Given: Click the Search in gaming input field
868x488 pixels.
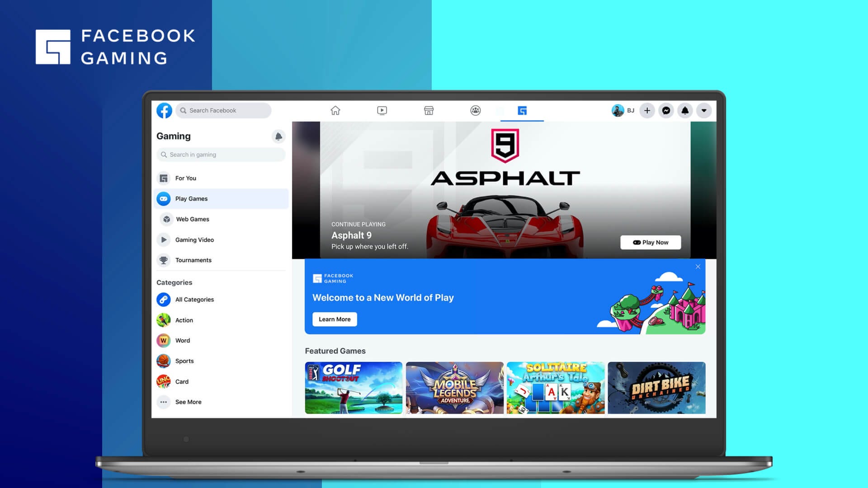Looking at the screenshot, I should (x=221, y=155).
